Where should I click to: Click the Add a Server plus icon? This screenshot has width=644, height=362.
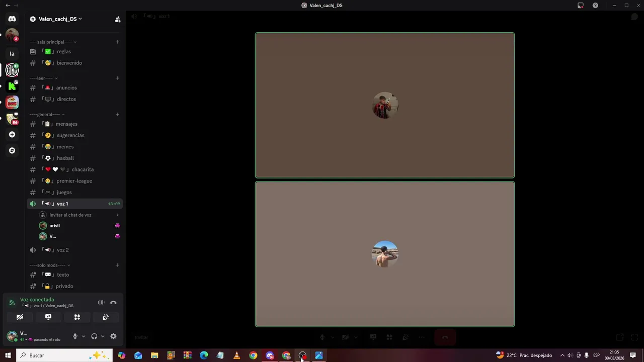click(12, 134)
